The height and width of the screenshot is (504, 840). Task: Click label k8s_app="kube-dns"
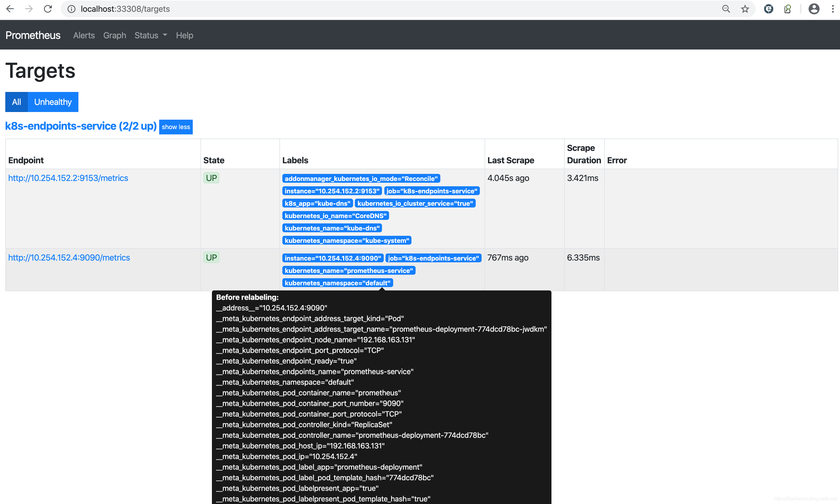click(317, 203)
